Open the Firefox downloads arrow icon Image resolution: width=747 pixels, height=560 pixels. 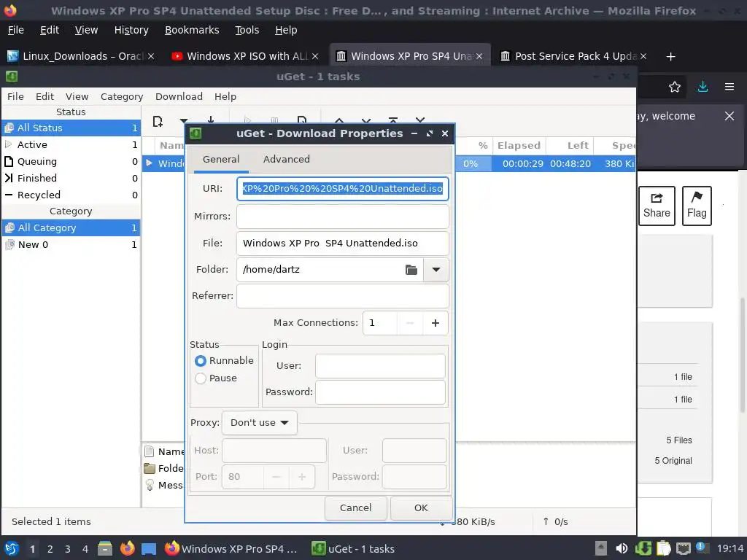[x=703, y=87]
